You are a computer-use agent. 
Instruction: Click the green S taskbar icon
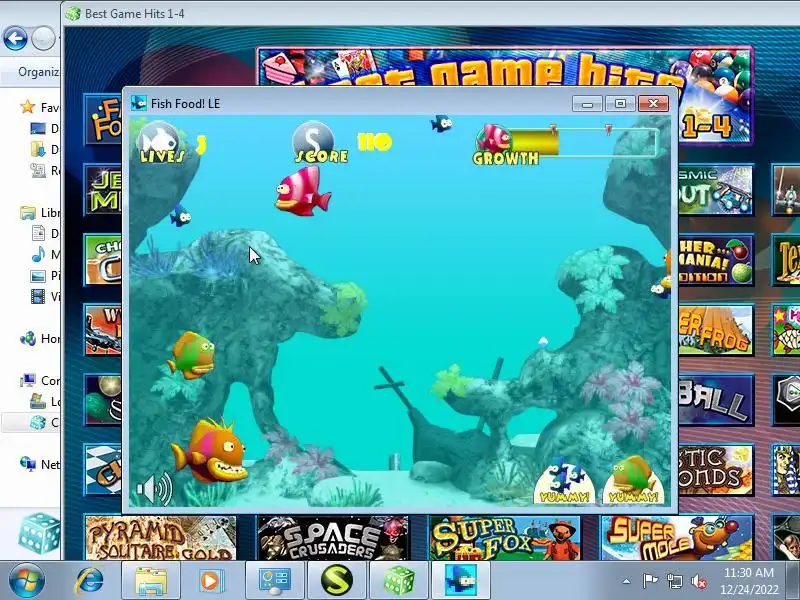[x=337, y=581]
